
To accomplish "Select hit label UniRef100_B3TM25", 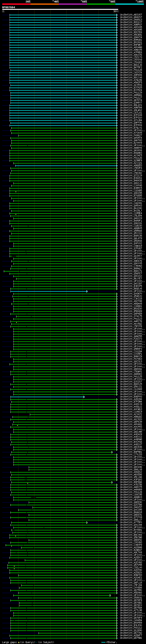I will point(131,87).
